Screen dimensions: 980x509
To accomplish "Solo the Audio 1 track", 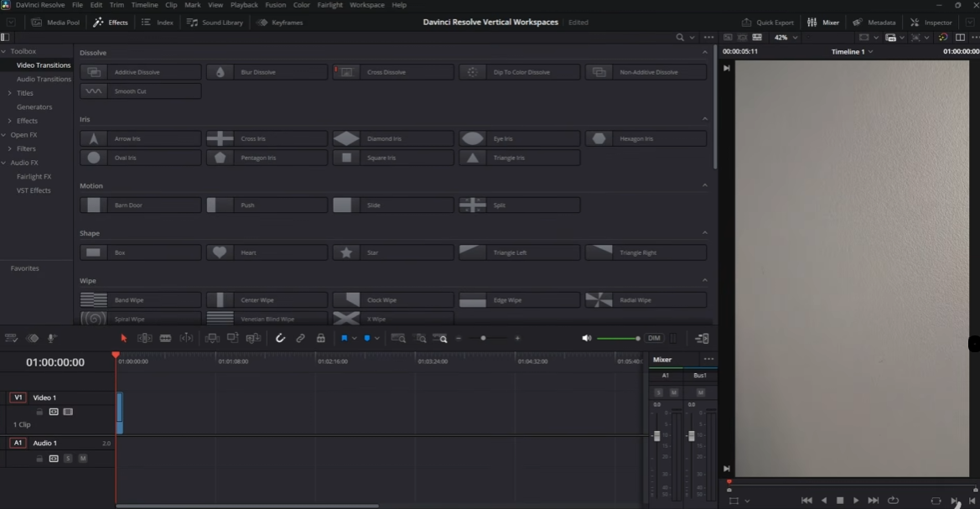I will click(68, 459).
